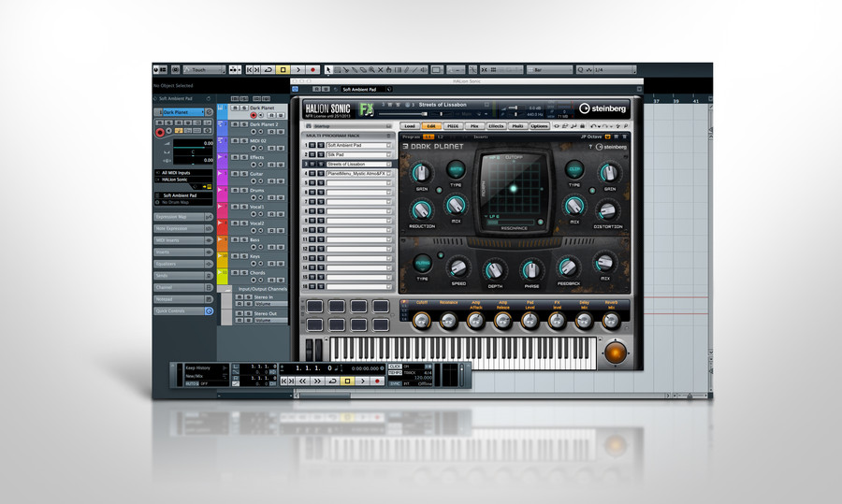This screenshot has width=842, height=504.
Task: Click the Cutoff quick control knob
Action: (422, 321)
